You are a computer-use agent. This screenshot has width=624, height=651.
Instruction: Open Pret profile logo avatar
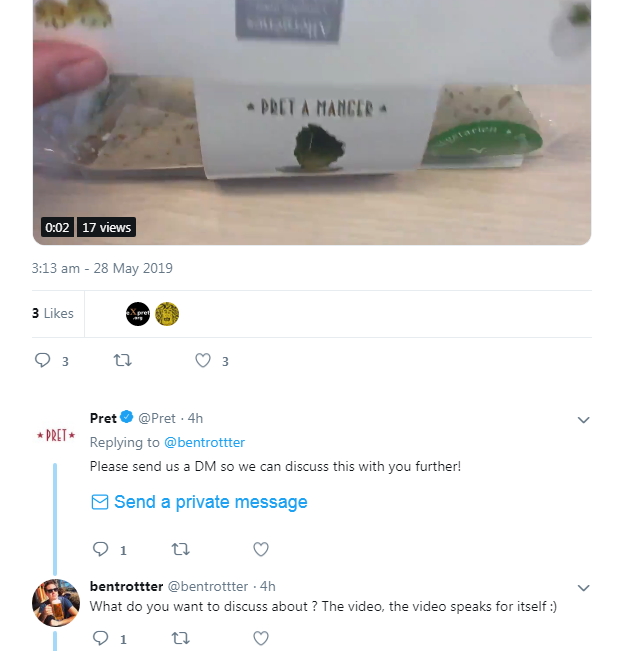point(56,436)
